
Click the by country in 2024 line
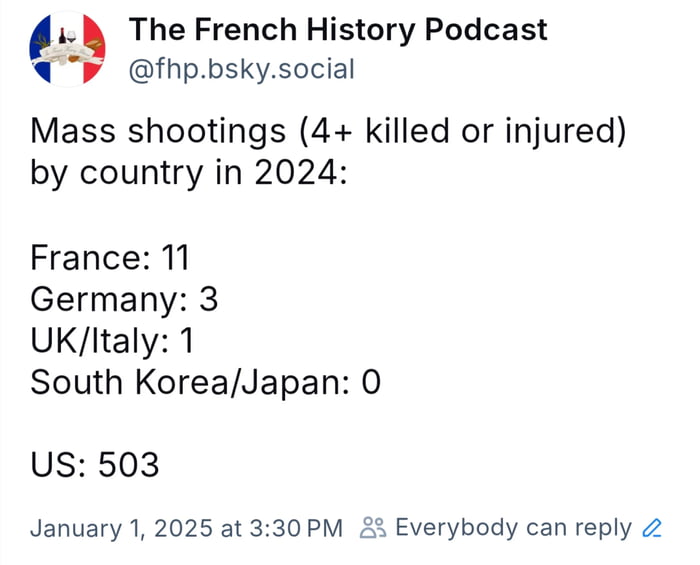pos(187,173)
